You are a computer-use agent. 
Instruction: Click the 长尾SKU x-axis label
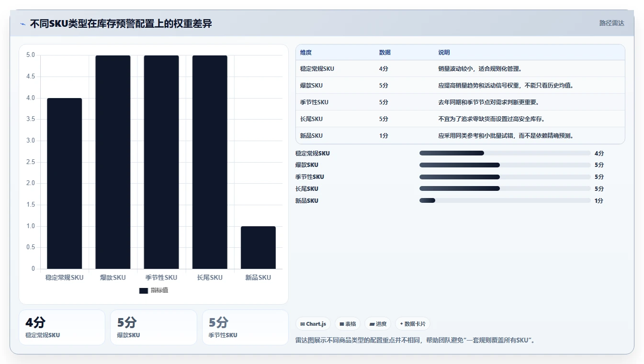point(210,277)
